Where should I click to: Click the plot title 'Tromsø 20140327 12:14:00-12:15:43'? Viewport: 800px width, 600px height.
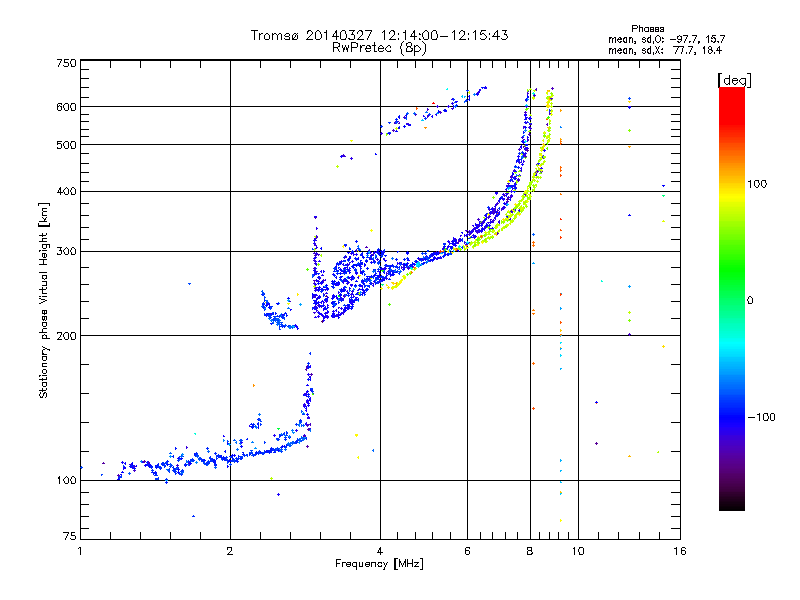pos(379,35)
